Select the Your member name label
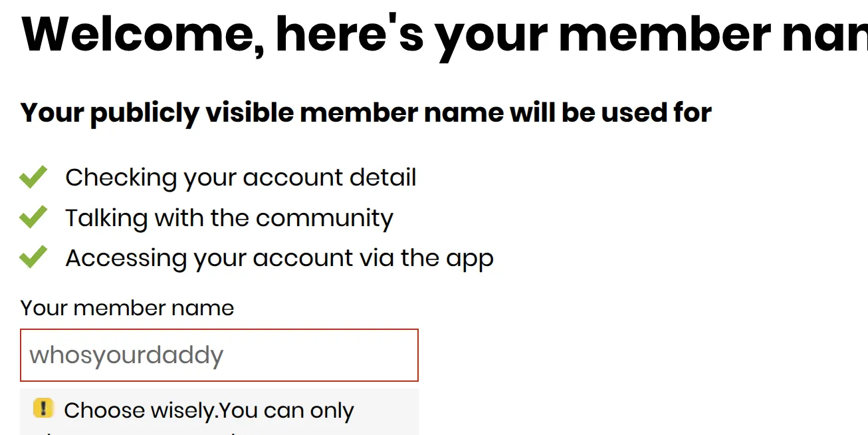Viewport: 868px width, 435px height. (x=126, y=308)
